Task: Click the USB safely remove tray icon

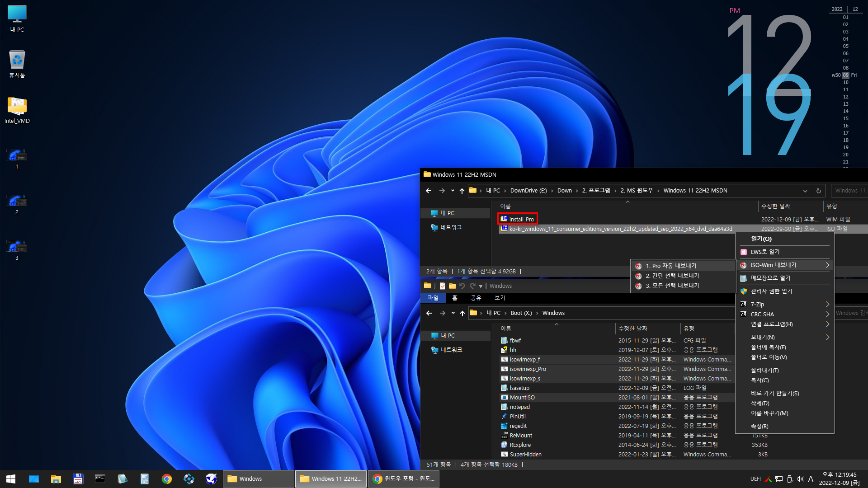Action: (790, 479)
